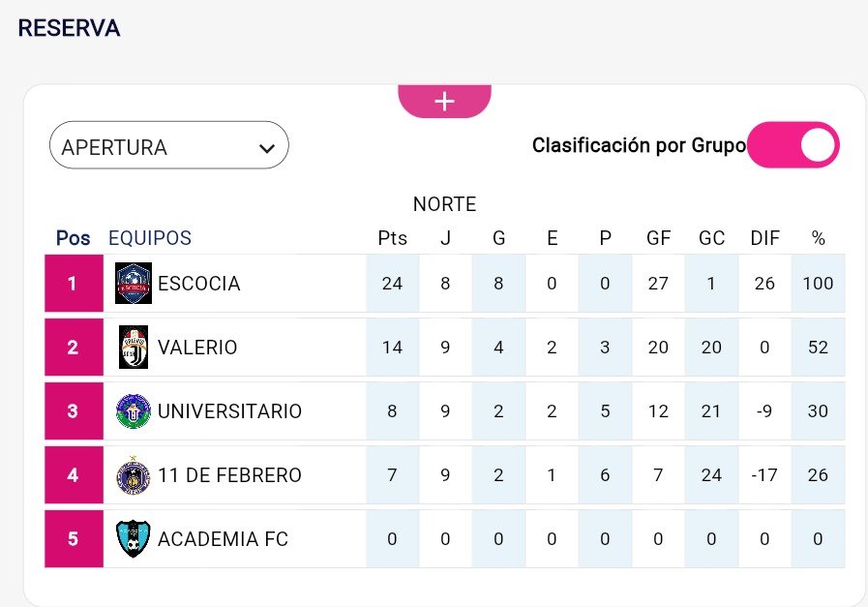This screenshot has width=868, height=607.
Task: Select the UNIVERSITARIO team name
Action: [x=229, y=411]
